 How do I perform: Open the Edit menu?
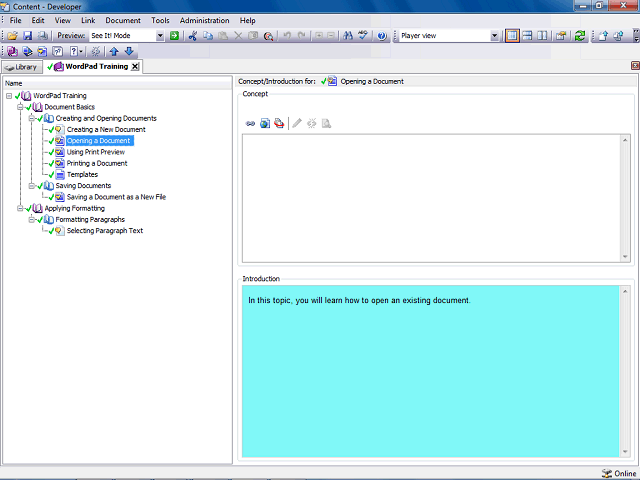38,20
